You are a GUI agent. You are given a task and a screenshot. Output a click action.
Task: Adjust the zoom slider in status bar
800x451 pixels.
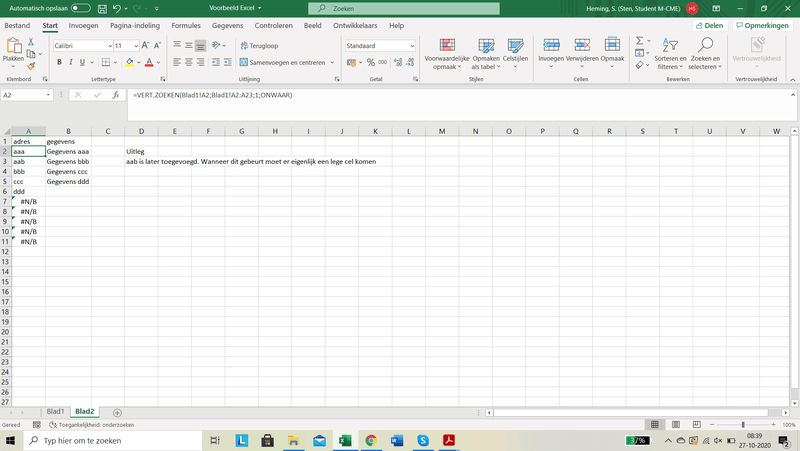(x=742, y=425)
